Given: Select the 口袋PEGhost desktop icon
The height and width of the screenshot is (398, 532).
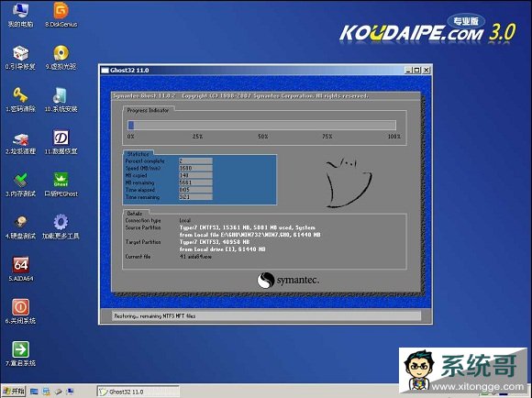Looking at the screenshot, I should click(x=61, y=184).
